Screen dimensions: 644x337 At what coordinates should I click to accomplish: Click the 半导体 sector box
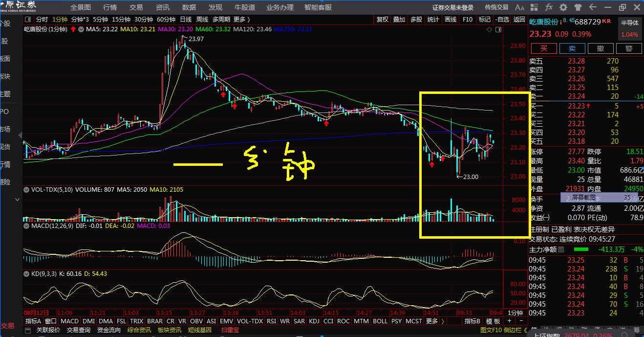630,29
